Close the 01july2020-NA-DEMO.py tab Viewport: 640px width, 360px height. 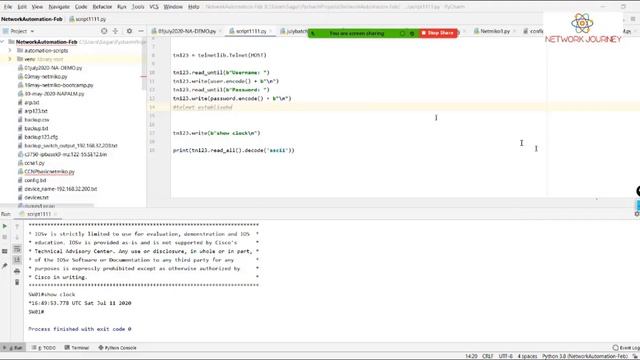pos(220,31)
